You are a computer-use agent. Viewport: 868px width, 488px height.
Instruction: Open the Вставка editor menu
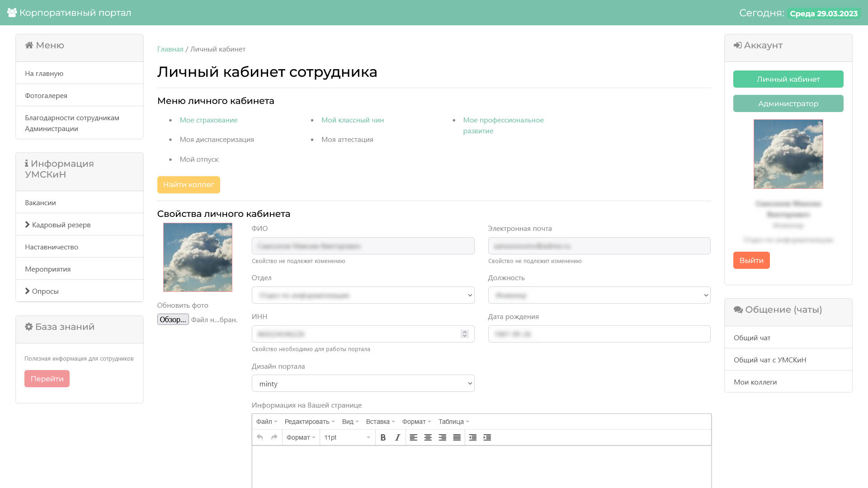coord(380,422)
